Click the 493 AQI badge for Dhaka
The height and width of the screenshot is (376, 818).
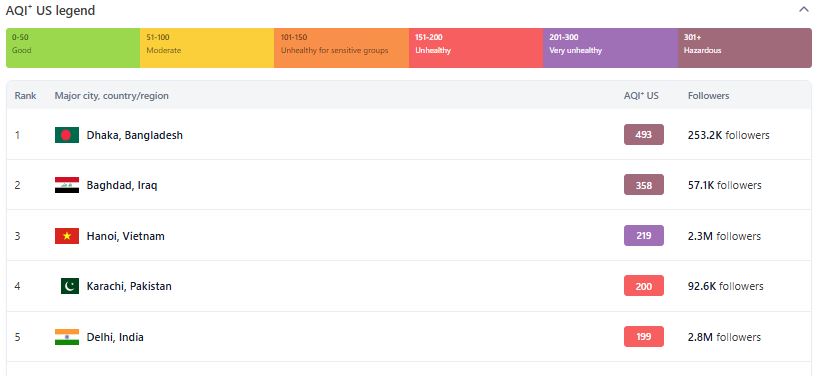click(644, 135)
